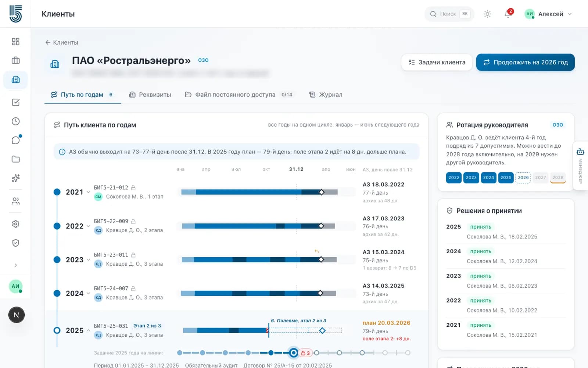Open the sparkles AI icon in sidebar
Screen dimensions: 588x368
[15, 178]
